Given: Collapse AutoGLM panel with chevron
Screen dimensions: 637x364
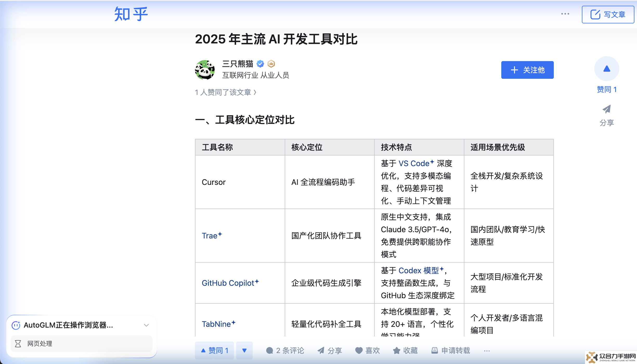Looking at the screenshot, I should coord(146,325).
